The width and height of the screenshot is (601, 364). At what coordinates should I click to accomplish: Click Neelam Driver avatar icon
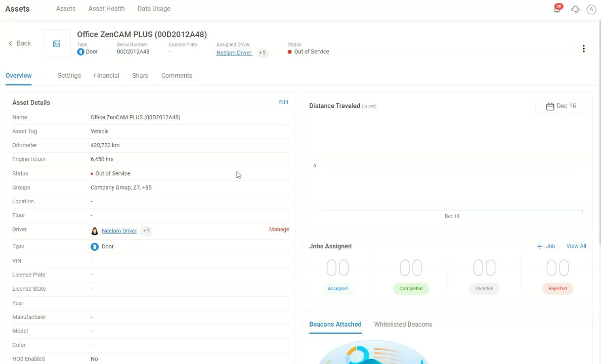[x=94, y=231]
